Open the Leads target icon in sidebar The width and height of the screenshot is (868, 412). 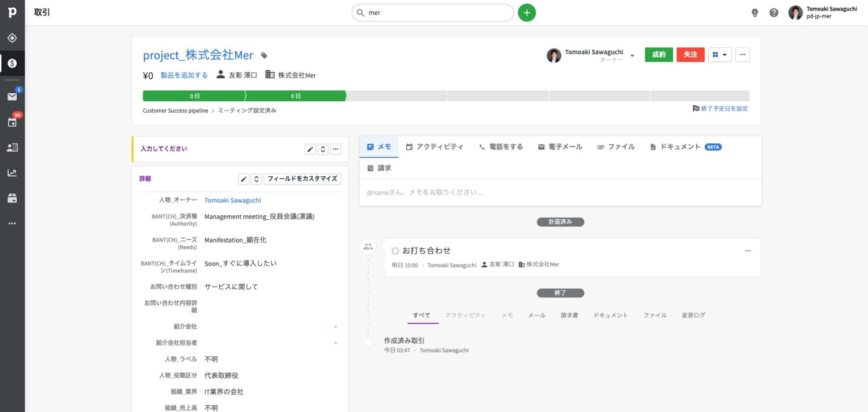12,38
